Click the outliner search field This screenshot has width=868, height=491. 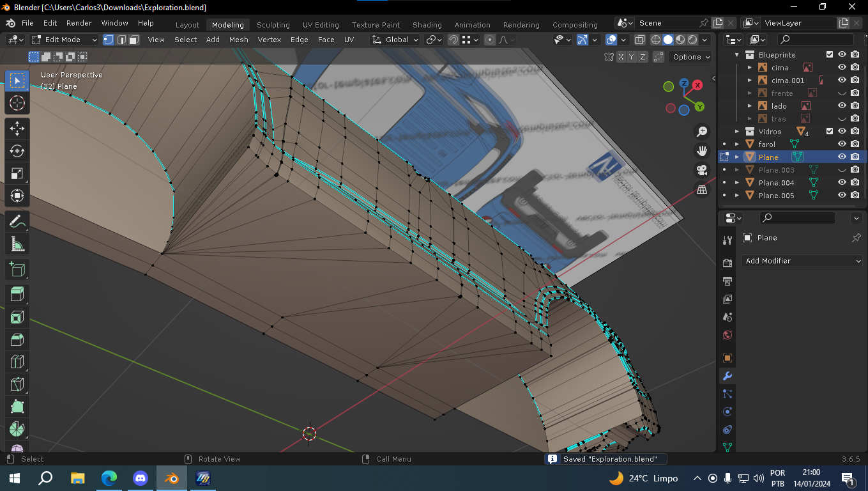pos(814,40)
